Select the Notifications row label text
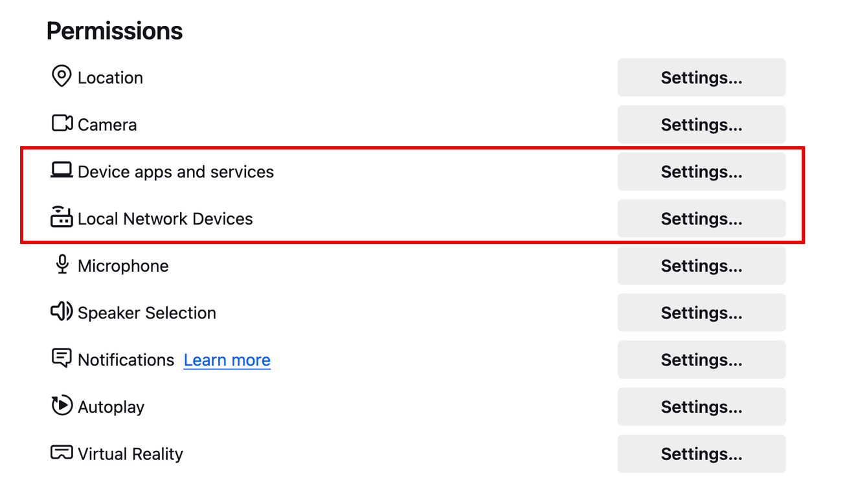847x504 pixels. [x=125, y=360]
